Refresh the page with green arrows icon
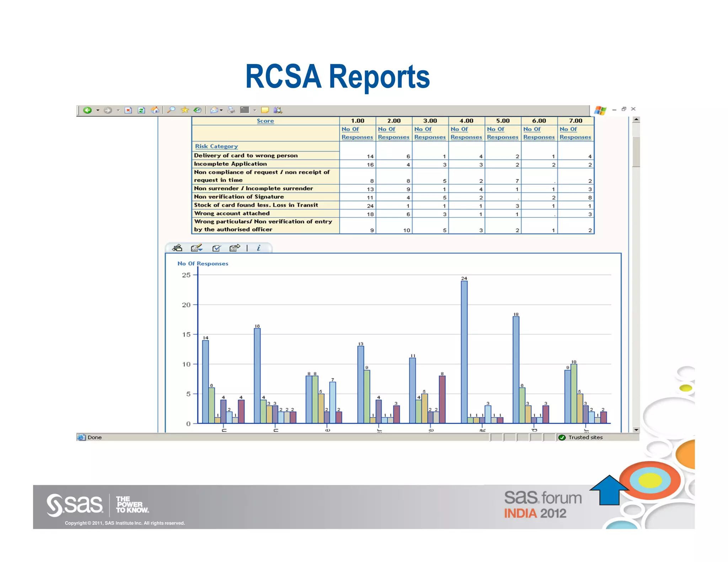 (141, 110)
